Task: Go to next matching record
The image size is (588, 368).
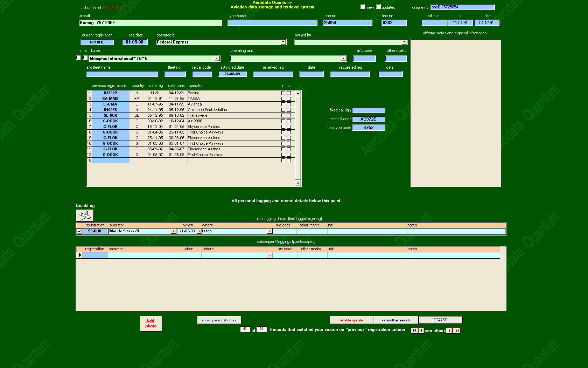Action: [449, 330]
